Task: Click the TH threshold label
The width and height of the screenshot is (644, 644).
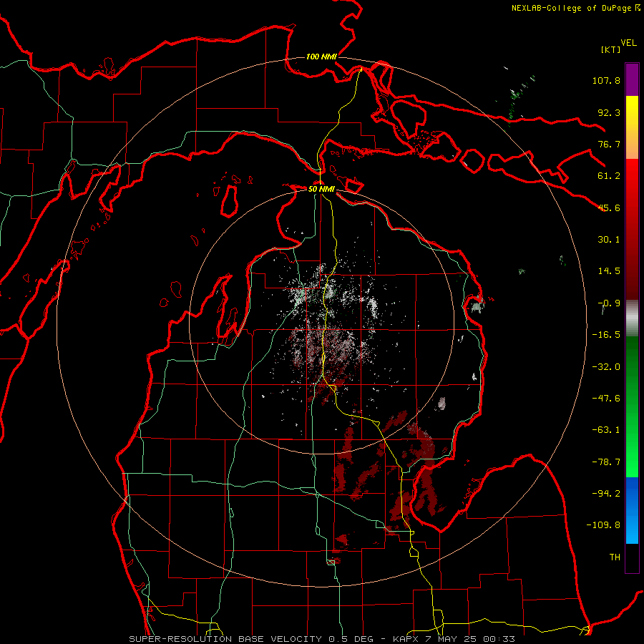Action: coord(615,557)
